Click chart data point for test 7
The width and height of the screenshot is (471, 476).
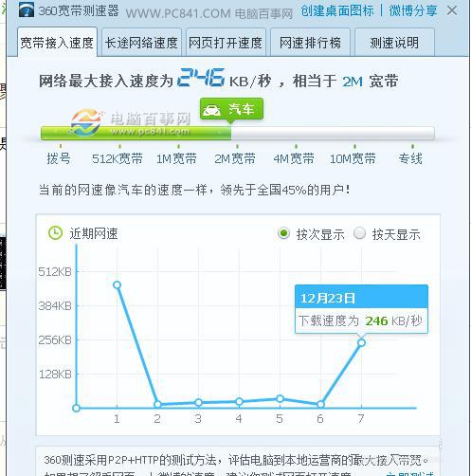pos(361,342)
